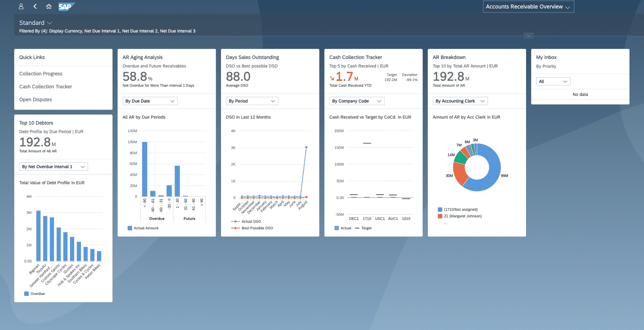Open the My Inbox card header
The image size is (644, 330).
point(580,62)
